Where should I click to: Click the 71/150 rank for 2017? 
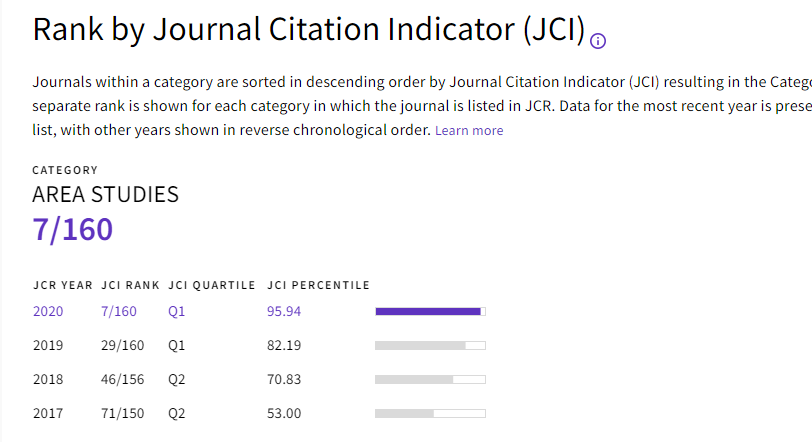122,413
